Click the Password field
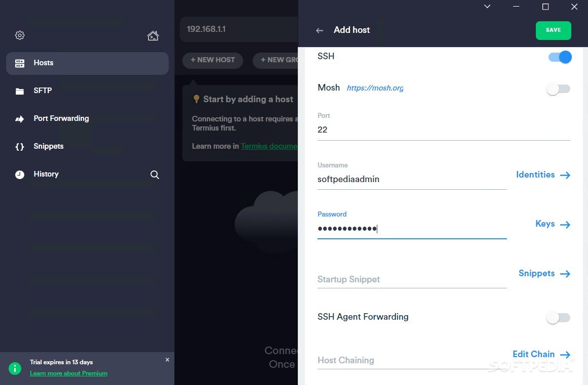This screenshot has height=385, width=588. [x=412, y=229]
